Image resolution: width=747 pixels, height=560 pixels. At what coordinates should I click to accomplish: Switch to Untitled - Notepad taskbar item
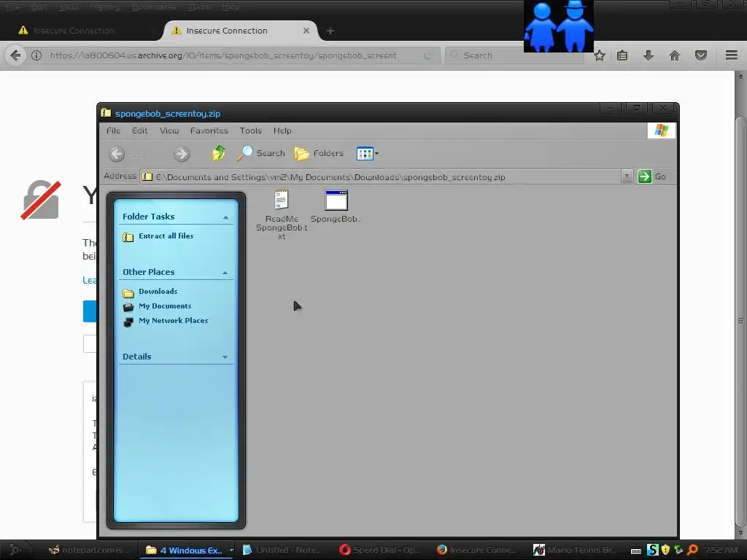282,550
